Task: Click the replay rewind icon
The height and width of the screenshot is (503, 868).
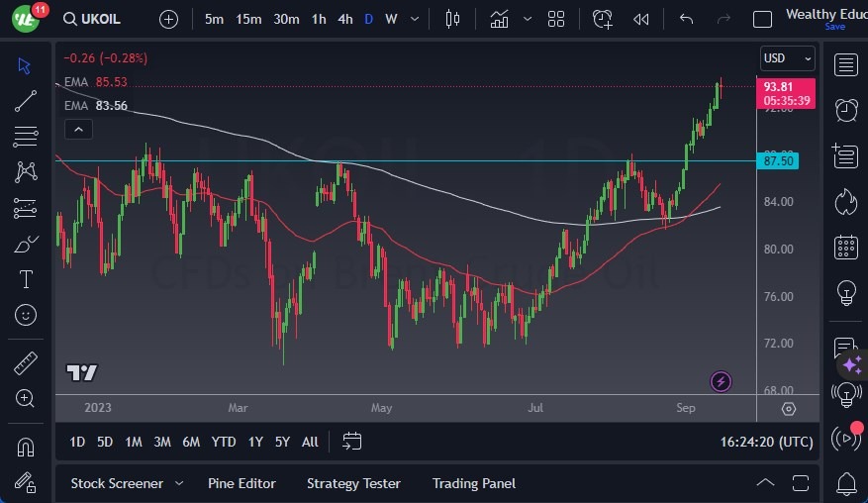Action: pyautogui.click(x=641, y=19)
